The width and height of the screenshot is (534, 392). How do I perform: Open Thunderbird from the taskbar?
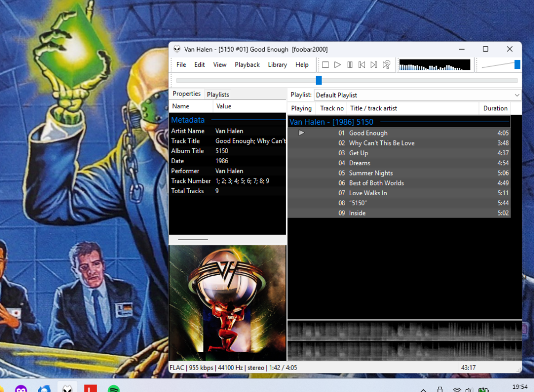45,389
